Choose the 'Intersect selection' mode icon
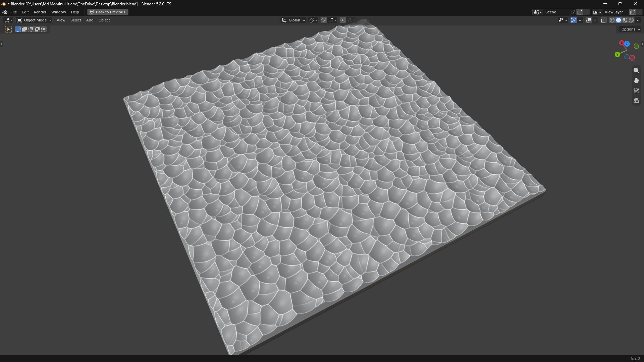The width and height of the screenshot is (644, 362). point(44,29)
